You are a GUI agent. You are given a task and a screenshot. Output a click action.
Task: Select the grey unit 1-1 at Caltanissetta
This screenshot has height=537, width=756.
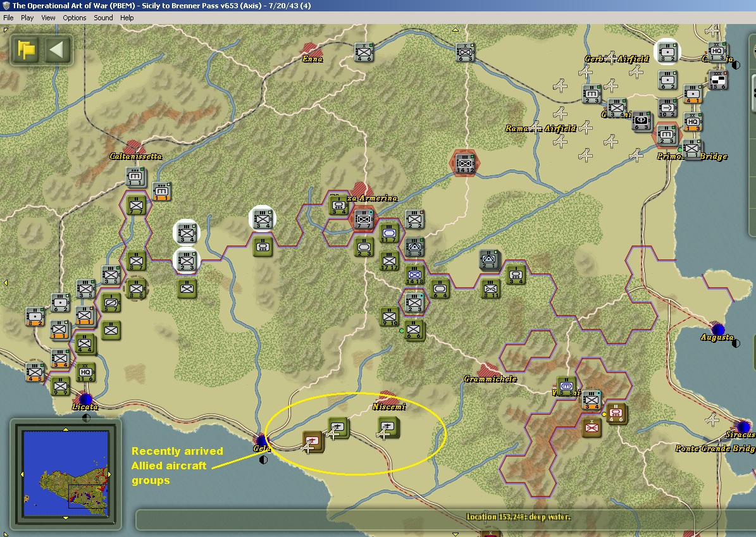[x=135, y=177]
